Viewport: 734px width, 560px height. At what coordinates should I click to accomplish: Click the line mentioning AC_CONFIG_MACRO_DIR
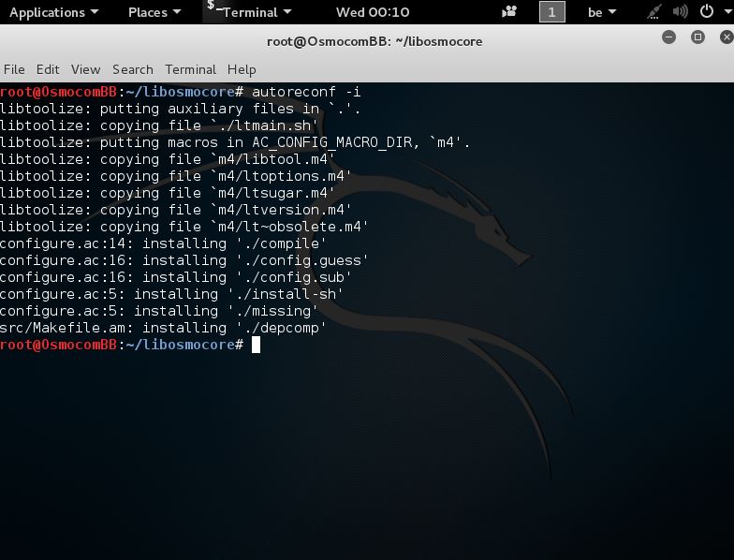tap(235, 142)
